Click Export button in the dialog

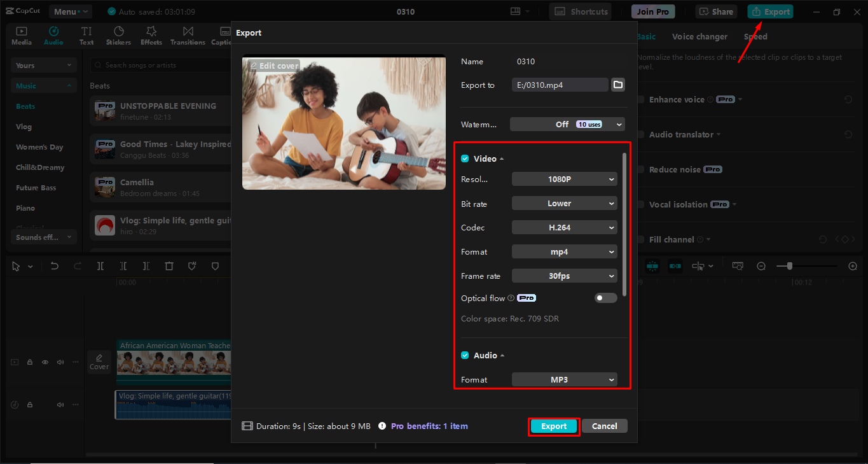point(554,426)
